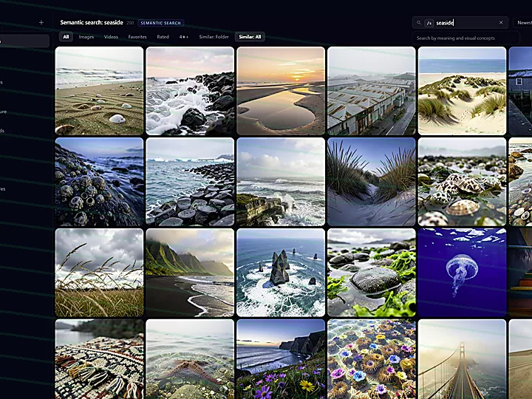The image size is (532, 399).
Task: Select the highlighted sidebar item at top
Action: coord(24,41)
